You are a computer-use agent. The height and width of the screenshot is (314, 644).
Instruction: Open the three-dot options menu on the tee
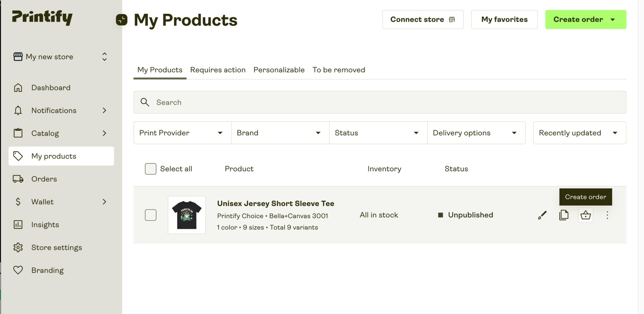(607, 215)
